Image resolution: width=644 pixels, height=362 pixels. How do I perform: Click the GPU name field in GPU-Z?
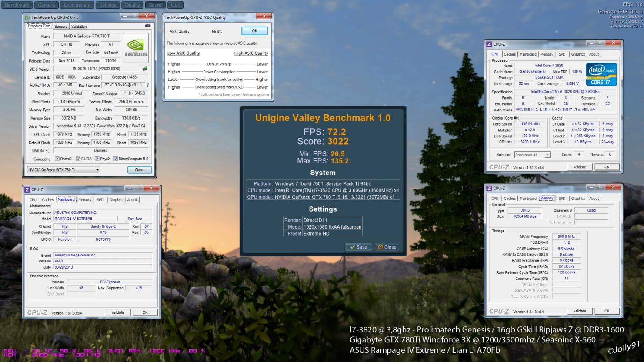(87, 37)
